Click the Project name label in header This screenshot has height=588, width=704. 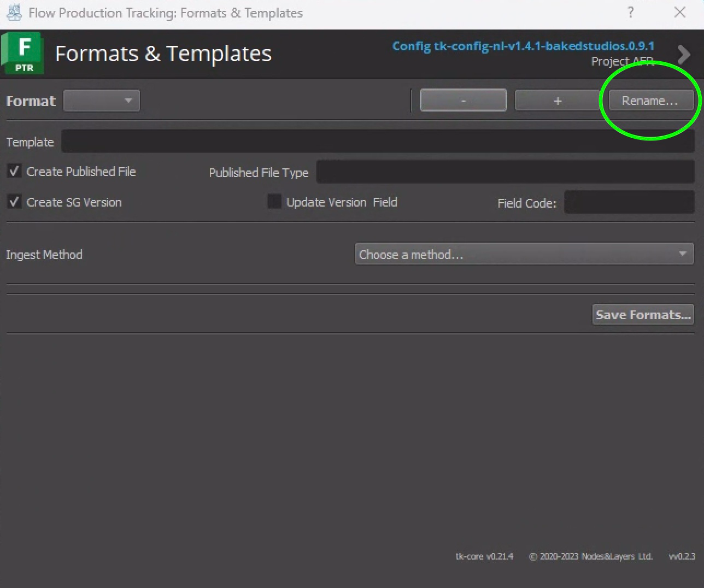(x=622, y=61)
